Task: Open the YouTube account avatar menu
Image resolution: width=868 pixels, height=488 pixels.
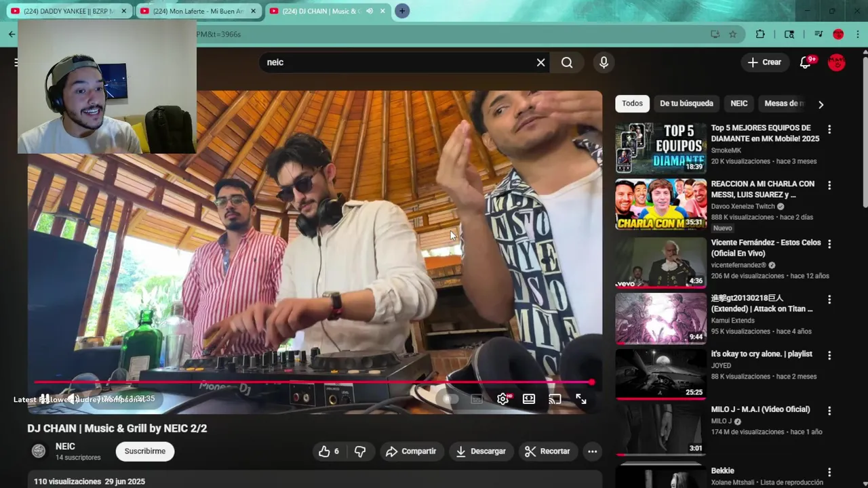Action: click(x=837, y=62)
